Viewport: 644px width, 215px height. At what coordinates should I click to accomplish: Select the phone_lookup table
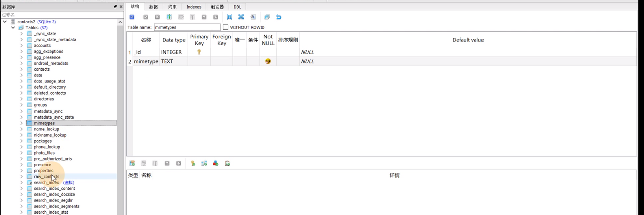point(47,147)
